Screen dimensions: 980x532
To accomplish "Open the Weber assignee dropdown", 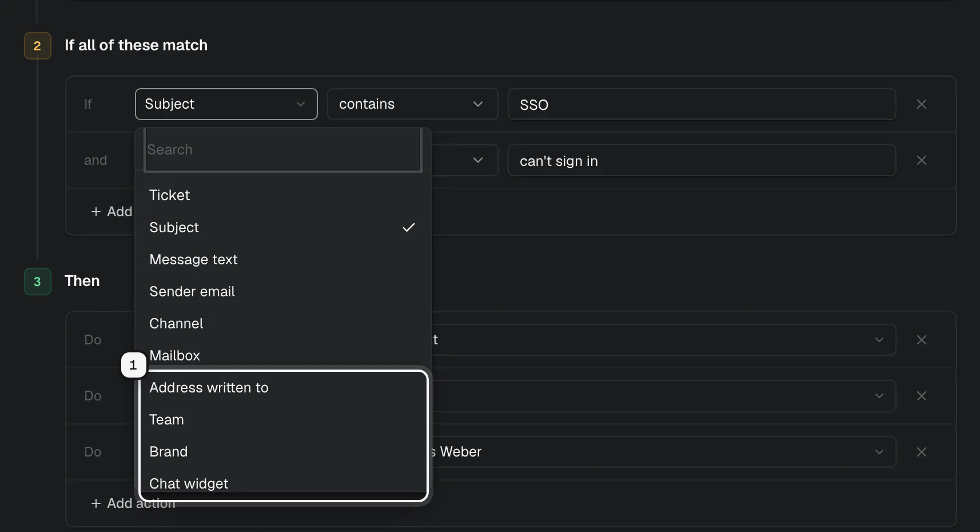I will pyautogui.click(x=663, y=452).
